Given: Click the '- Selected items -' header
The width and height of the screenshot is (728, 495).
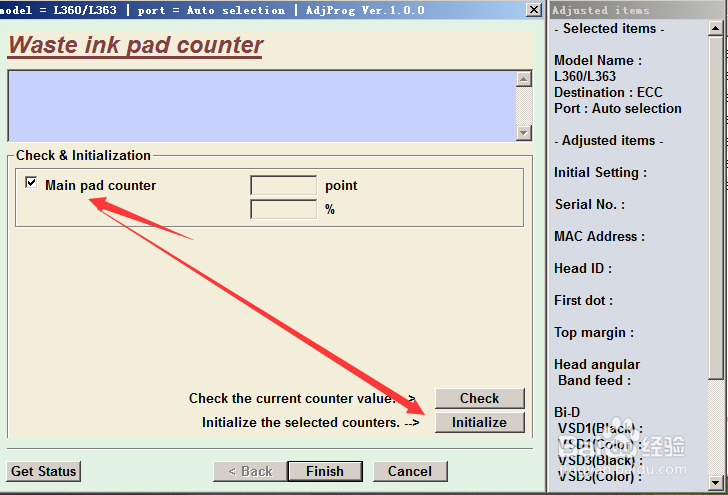Looking at the screenshot, I should point(609,28).
